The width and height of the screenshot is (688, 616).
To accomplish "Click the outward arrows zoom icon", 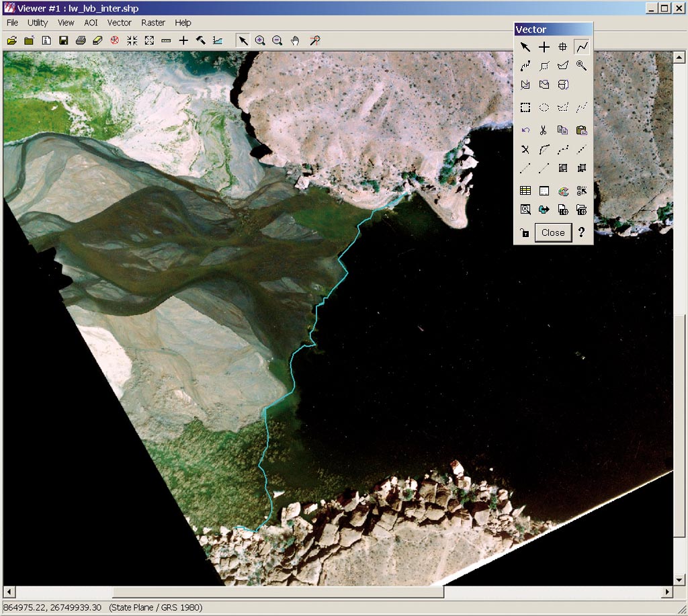I will point(149,41).
